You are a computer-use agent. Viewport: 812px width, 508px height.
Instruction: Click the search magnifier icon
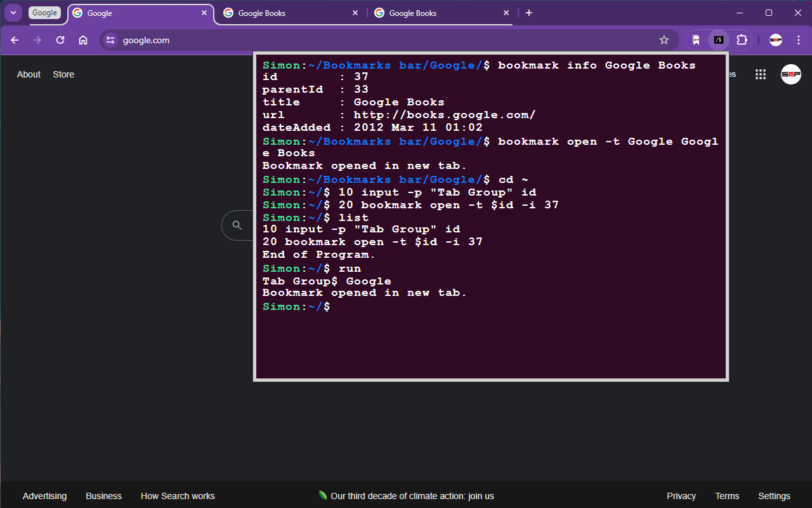tap(237, 225)
